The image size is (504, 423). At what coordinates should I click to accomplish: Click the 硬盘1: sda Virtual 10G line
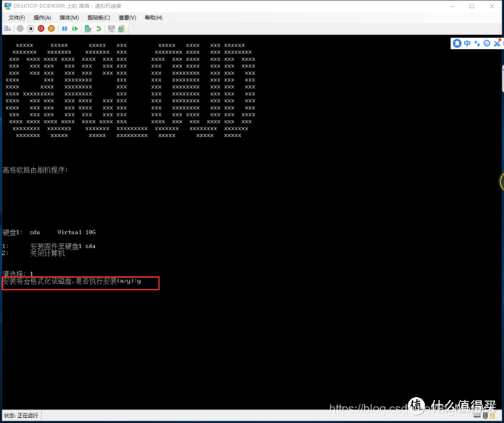pos(49,232)
